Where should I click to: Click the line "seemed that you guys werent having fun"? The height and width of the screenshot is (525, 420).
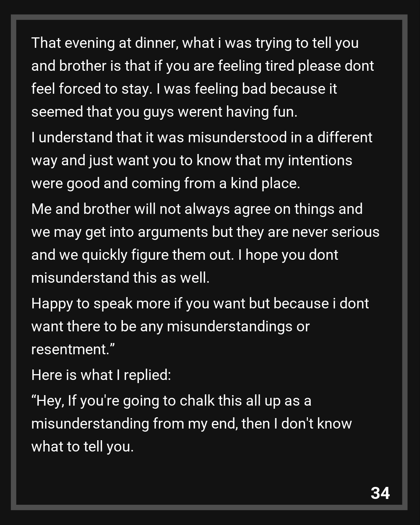(164, 112)
